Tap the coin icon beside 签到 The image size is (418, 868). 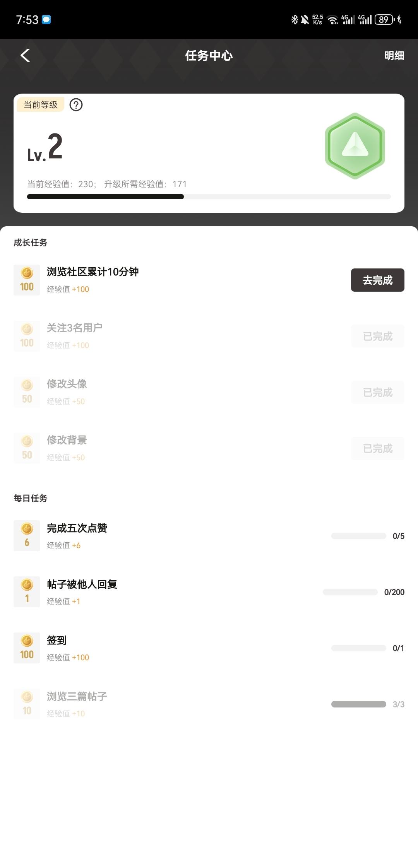click(27, 648)
